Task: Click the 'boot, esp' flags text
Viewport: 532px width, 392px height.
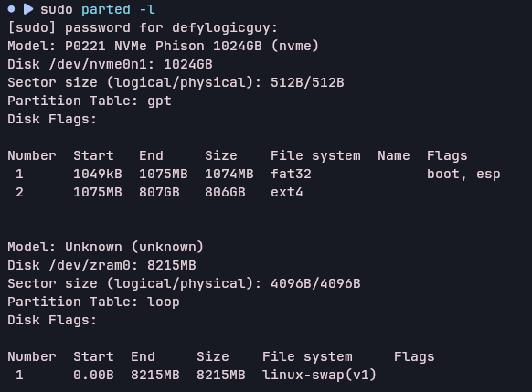Action: point(463,175)
